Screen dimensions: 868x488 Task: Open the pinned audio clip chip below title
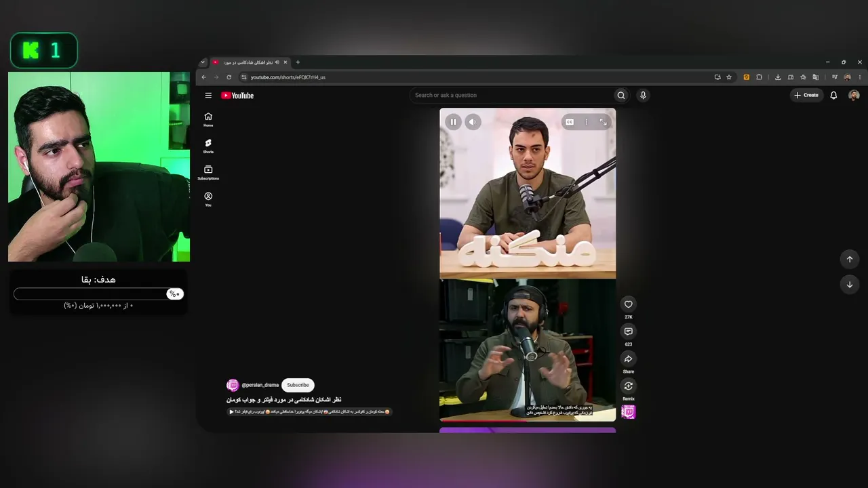309,411
